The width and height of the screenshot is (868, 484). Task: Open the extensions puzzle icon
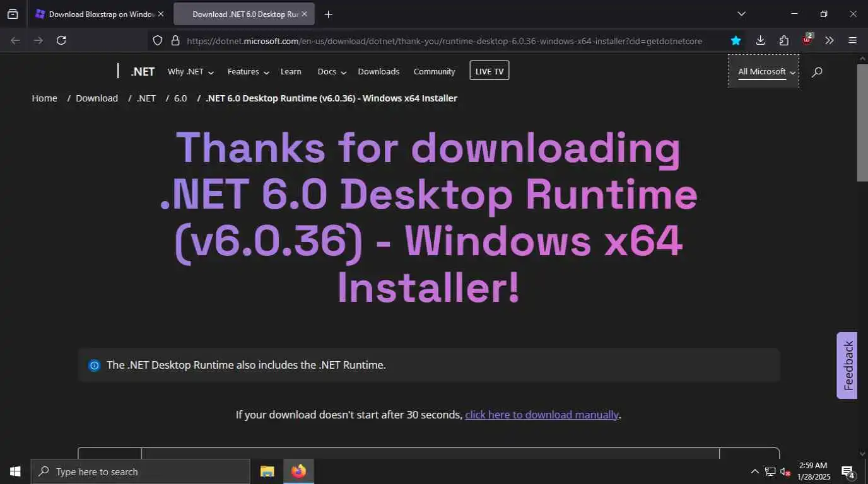(783, 40)
